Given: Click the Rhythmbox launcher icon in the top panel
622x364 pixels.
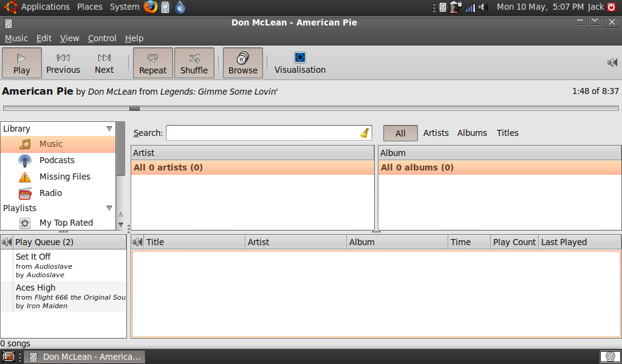Looking at the screenshot, I should click(x=165, y=7).
